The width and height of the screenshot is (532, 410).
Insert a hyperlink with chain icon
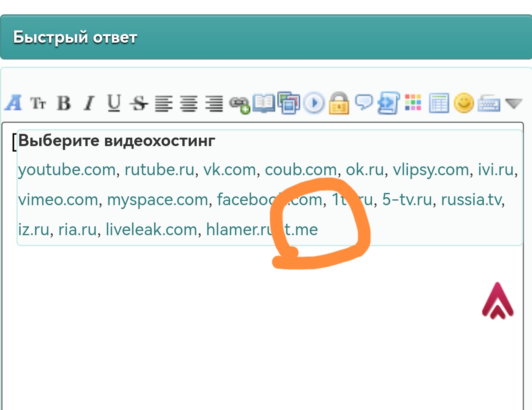[239, 104]
